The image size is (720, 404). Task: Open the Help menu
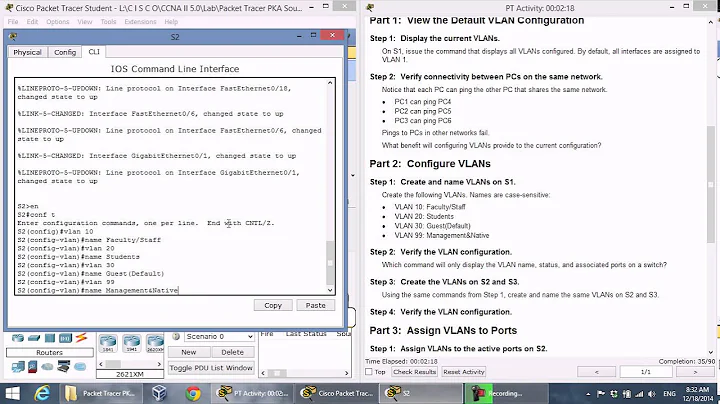click(x=171, y=22)
